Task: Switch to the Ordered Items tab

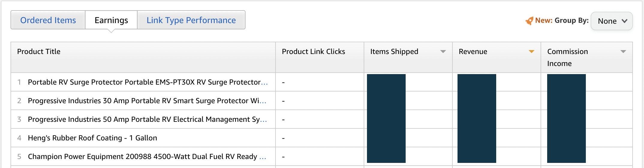Action: point(48,20)
